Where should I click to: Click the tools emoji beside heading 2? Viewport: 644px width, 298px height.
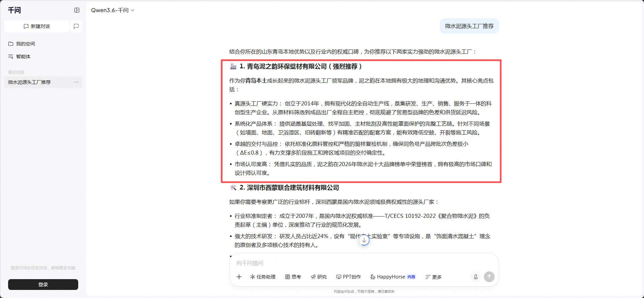tap(233, 188)
